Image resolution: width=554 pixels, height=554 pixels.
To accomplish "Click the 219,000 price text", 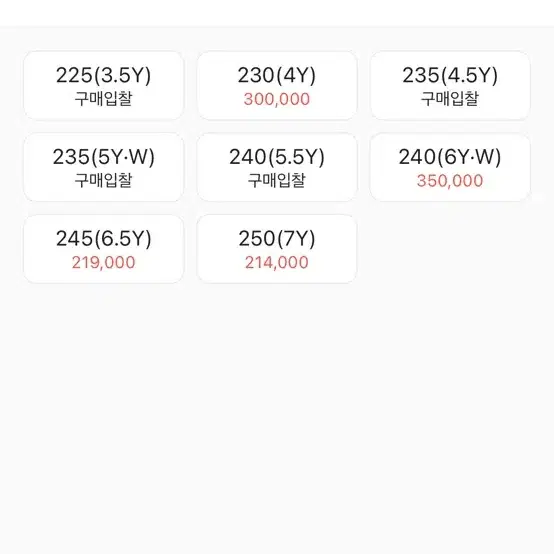I will pos(104,263).
